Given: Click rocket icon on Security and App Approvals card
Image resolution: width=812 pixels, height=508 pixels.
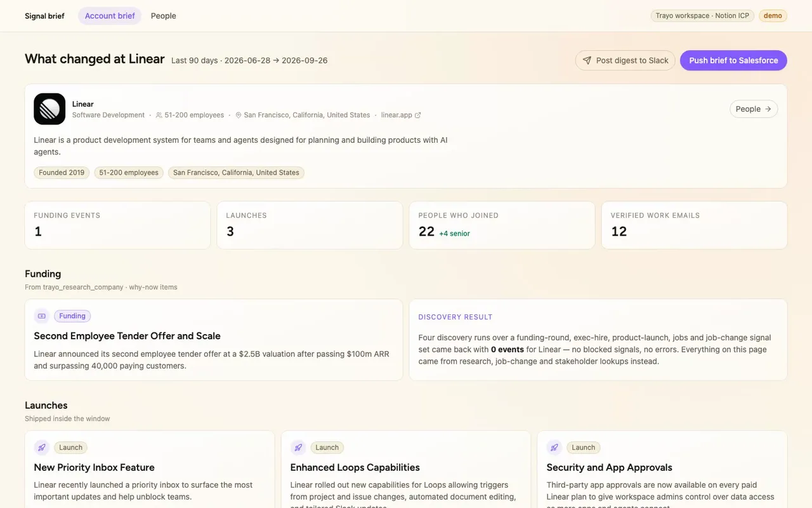Looking at the screenshot, I should point(554,447).
